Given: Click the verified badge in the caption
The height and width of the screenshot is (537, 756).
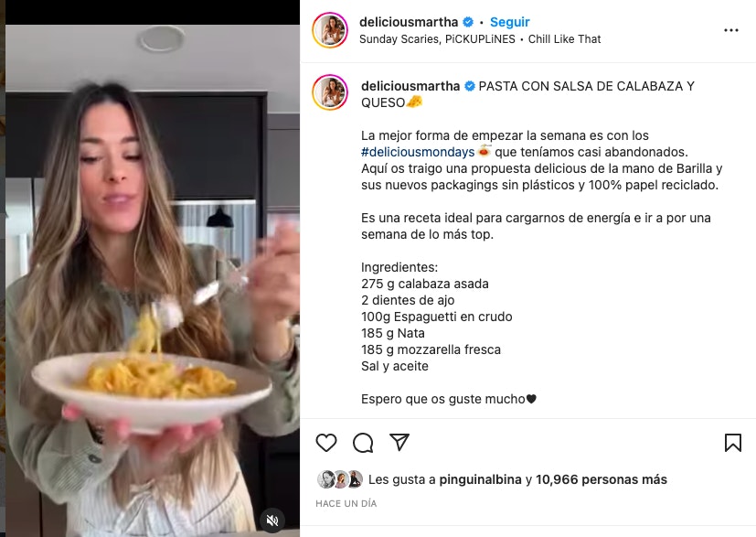Looking at the screenshot, I should (x=470, y=86).
